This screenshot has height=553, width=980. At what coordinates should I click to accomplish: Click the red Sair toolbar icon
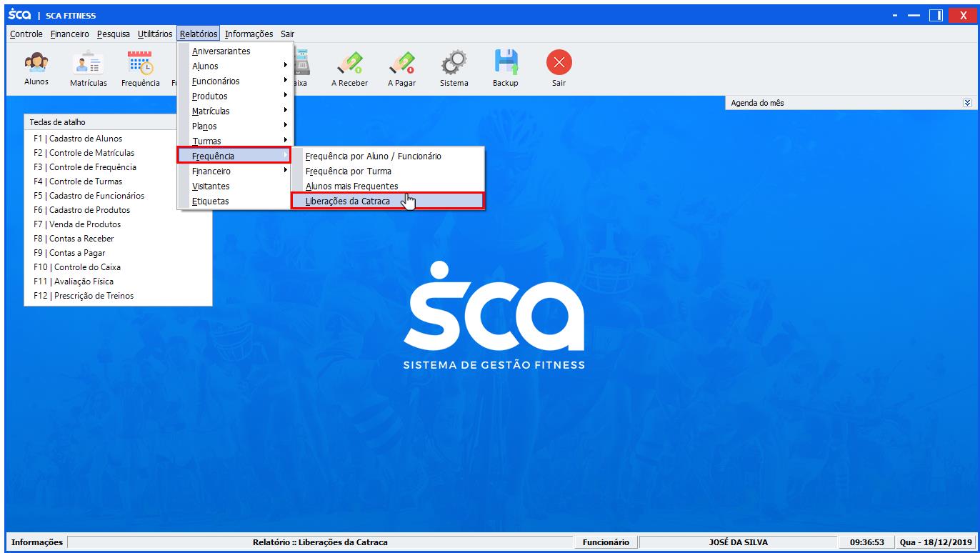point(559,69)
